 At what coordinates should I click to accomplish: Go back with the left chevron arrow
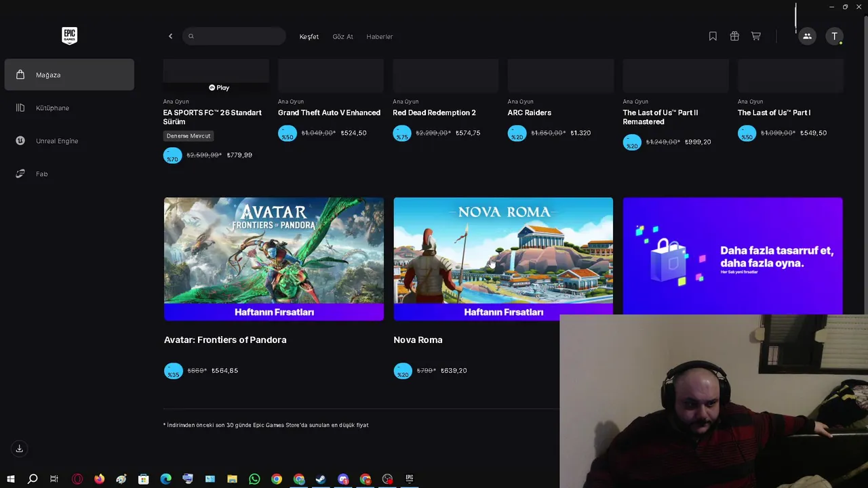click(170, 37)
